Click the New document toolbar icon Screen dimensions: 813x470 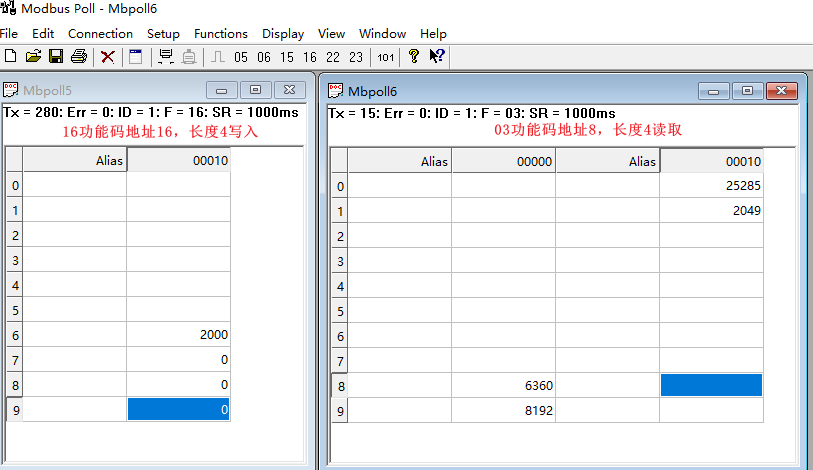[10, 57]
